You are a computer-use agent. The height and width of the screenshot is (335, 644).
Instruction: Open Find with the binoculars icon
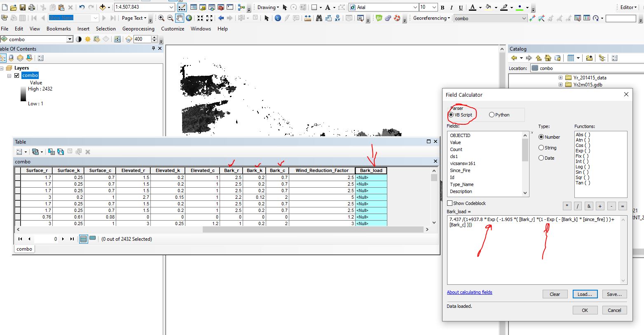[x=319, y=18]
